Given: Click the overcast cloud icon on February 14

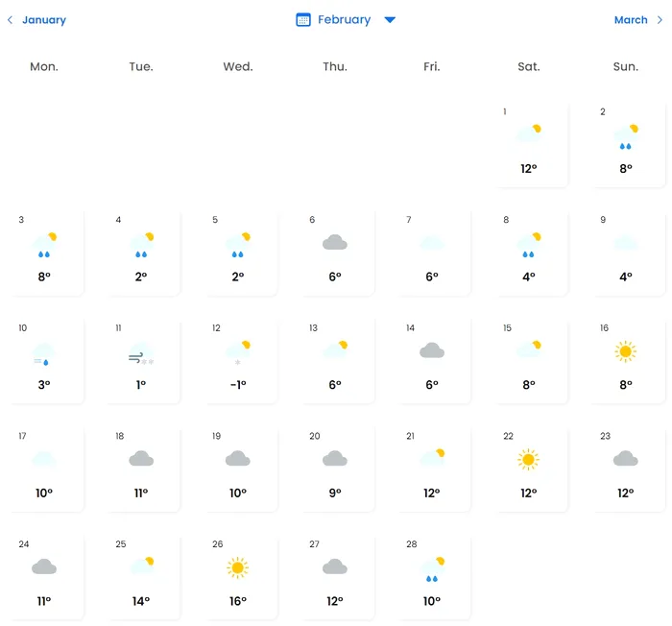Looking at the screenshot, I should [x=432, y=351].
